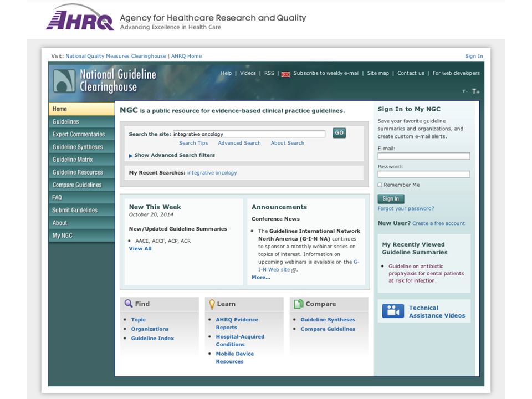The width and height of the screenshot is (532, 399).
Task: Open Guideline Matrix in sidebar
Action: (x=81, y=160)
